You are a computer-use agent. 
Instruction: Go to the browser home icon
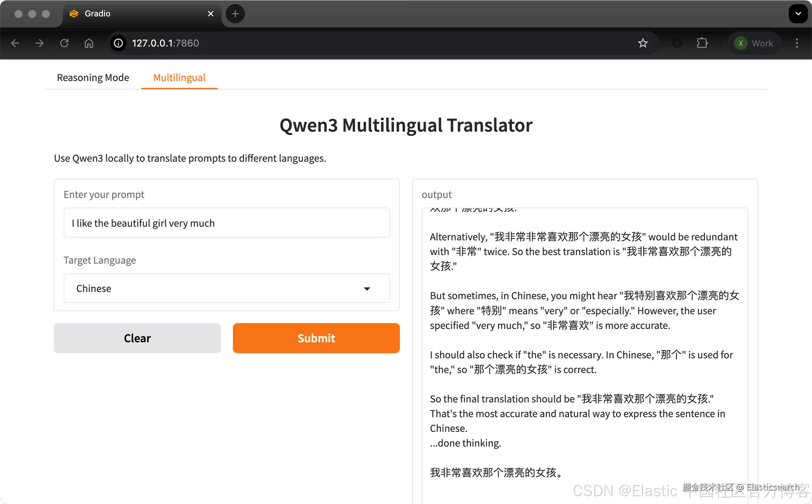click(89, 43)
